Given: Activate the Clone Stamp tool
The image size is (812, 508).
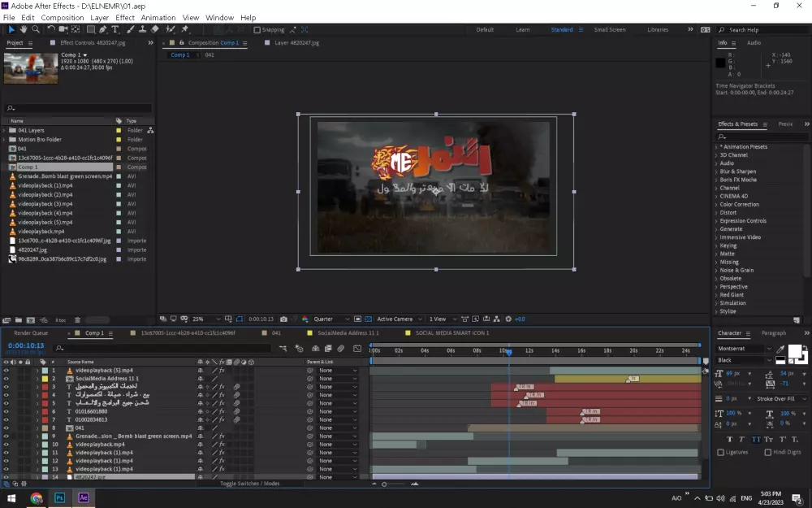Looking at the screenshot, I should click(143, 29).
